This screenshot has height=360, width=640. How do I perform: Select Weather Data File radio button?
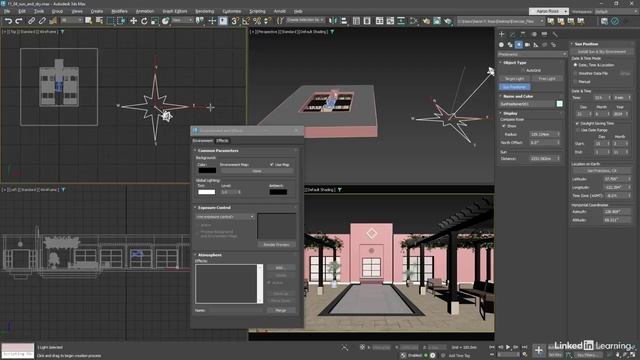576,73
